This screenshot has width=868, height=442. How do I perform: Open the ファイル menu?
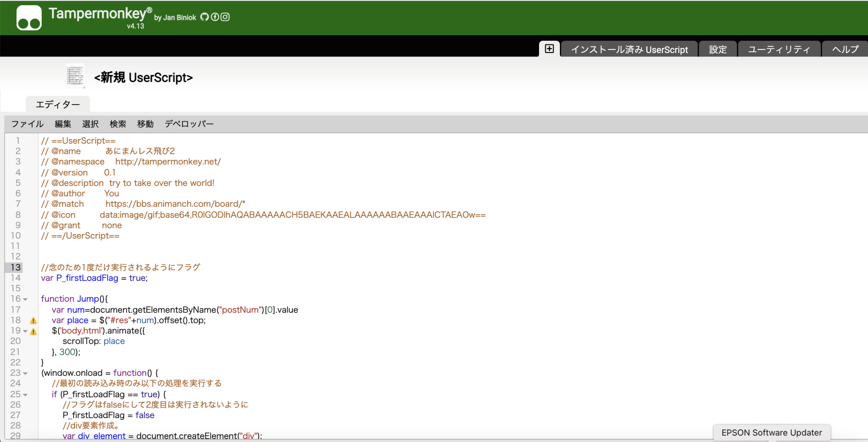pyautogui.click(x=27, y=124)
